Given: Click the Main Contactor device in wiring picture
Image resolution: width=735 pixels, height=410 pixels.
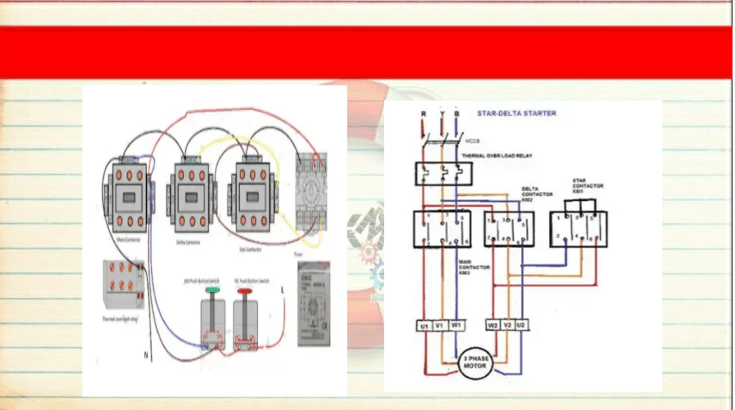Looking at the screenshot, I should (129, 196).
